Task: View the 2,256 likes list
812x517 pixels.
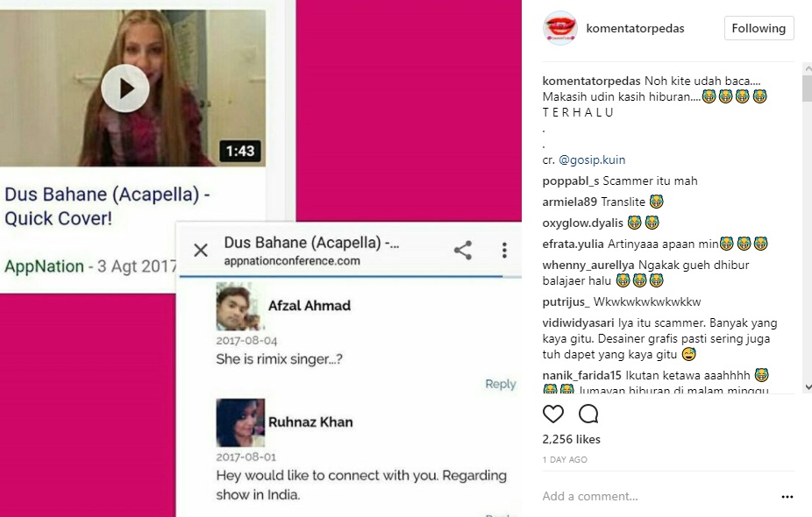Action: click(571, 439)
